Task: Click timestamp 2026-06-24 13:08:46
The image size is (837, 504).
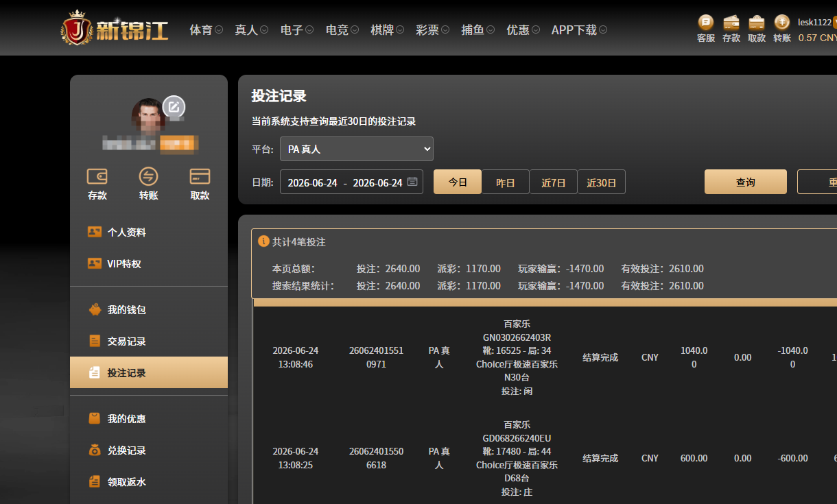Action: tap(296, 357)
